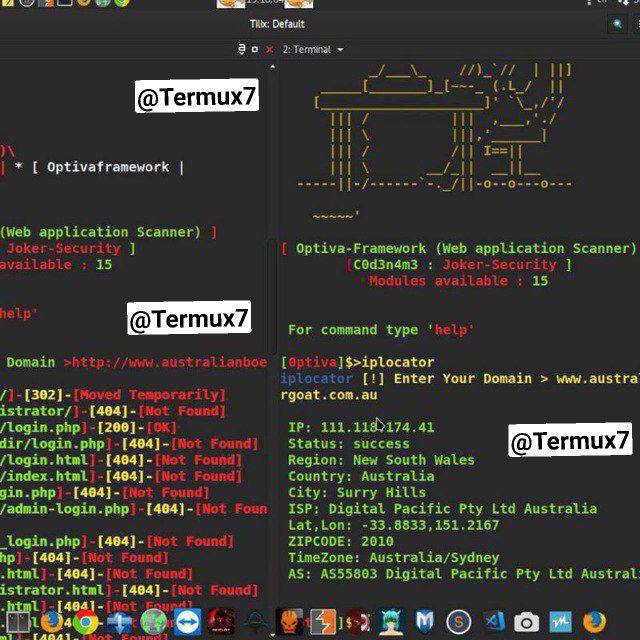Click the '2: Terminal' session title
The width and height of the screenshot is (640, 640).
coord(307,49)
